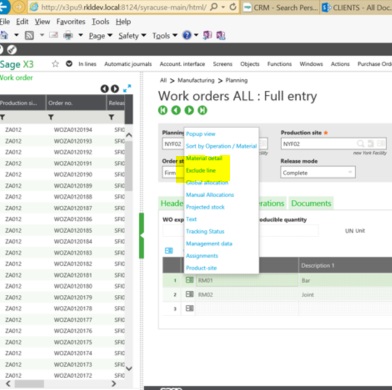Click the address bar search magnifier
Image resolution: width=392 pixels, height=390 pixels.
(x=214, y=7)
